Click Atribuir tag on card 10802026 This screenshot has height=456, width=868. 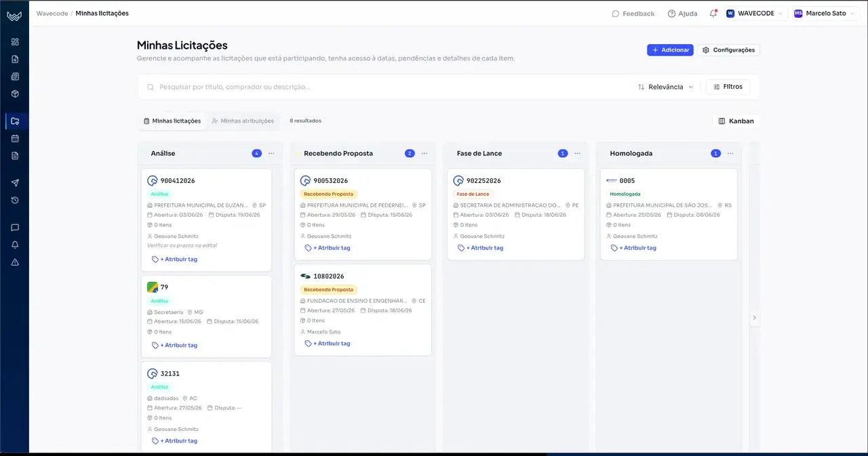tap(328, 344)
